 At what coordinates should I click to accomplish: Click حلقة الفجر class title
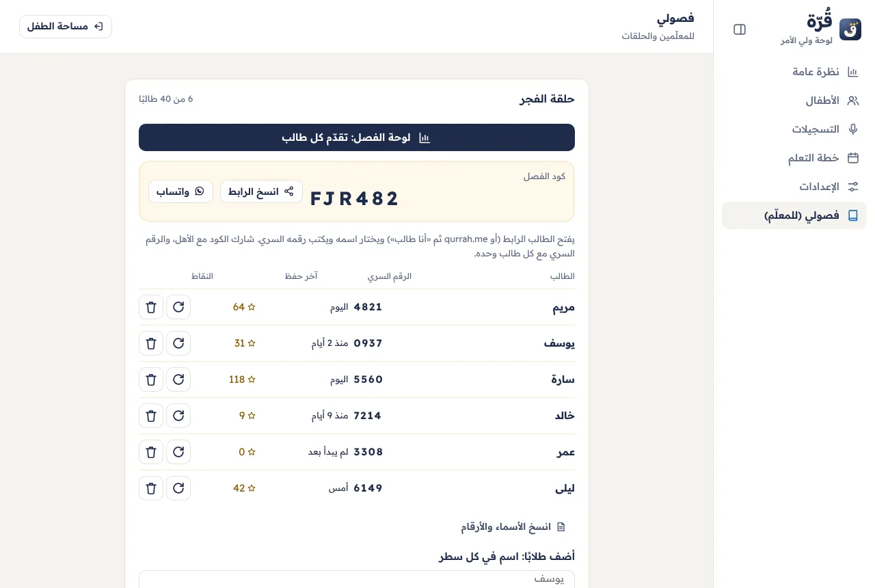point(548,99)
